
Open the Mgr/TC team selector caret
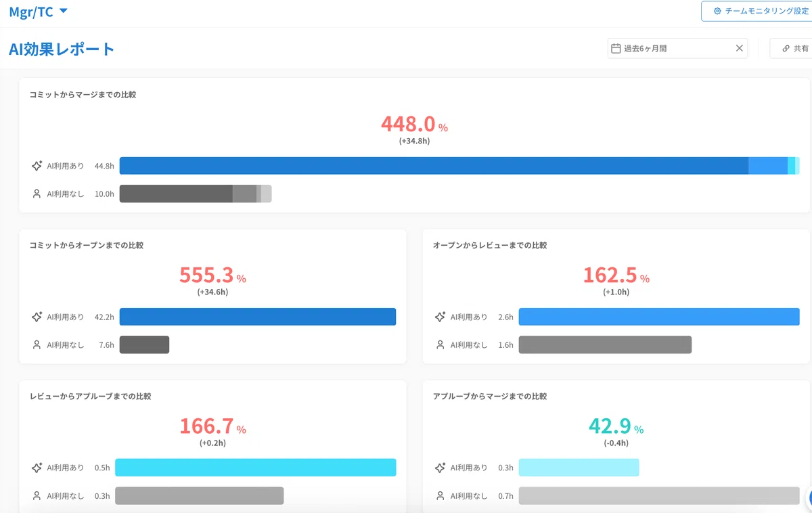click(x=64, y=11)
